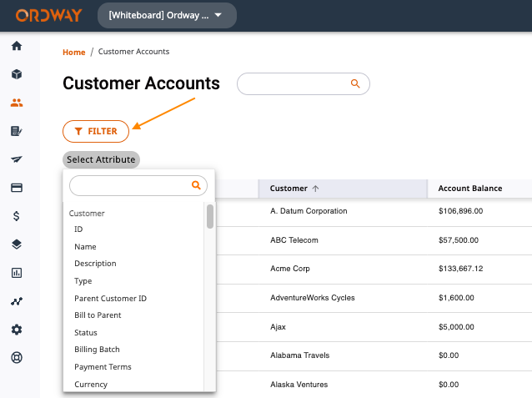Open A. Datum Corporation customer
Image resolution: width=532 pixels, height=398 pixels.
(309, 211)
